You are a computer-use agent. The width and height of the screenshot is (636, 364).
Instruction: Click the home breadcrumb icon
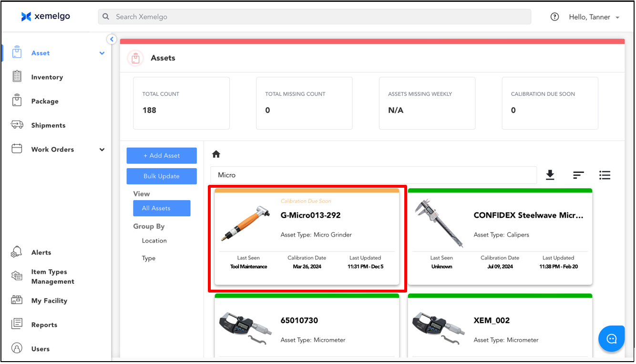coord(216,154)
